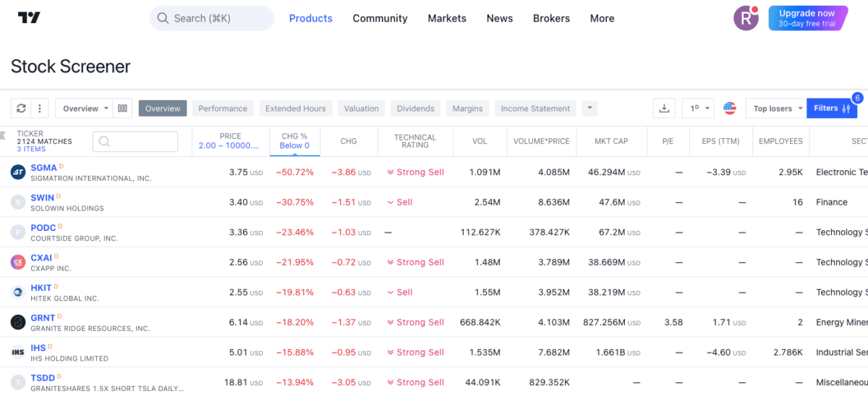The width and height of the screenshot is (868, 396).
Task: Switch to the Performance tab
Action: (223, 109)
